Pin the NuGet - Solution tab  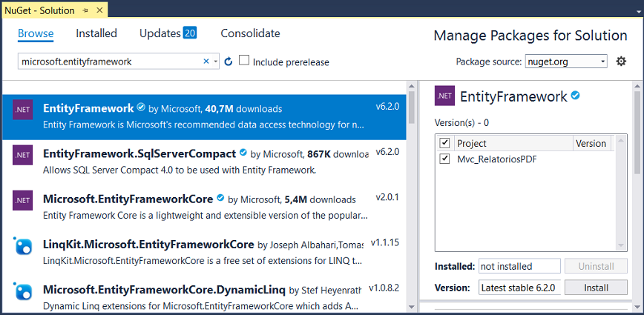(x=85, y=10)
